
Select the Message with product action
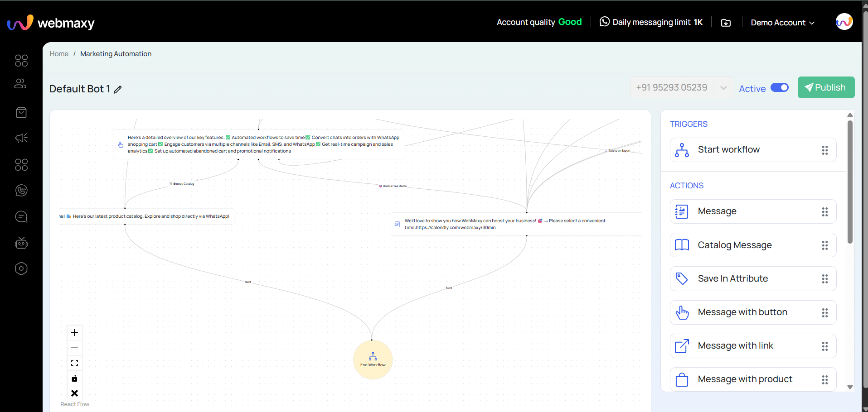point(753,379)
